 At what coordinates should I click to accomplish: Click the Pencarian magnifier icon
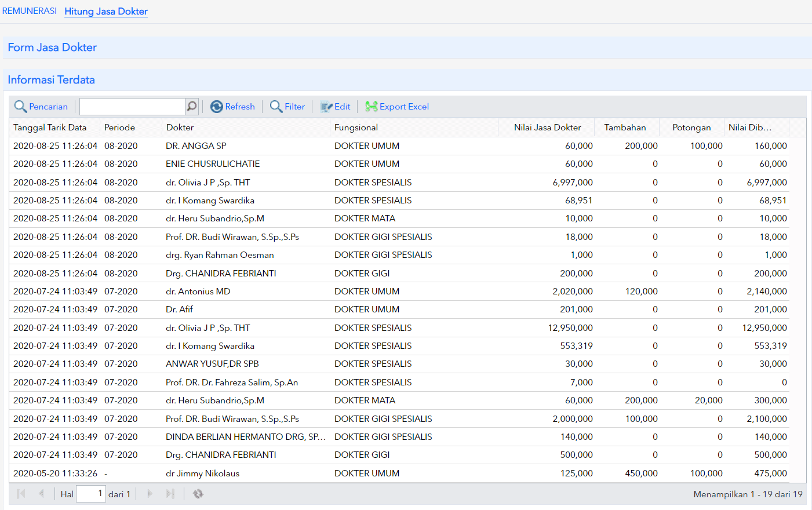click(x=20, y=107)
